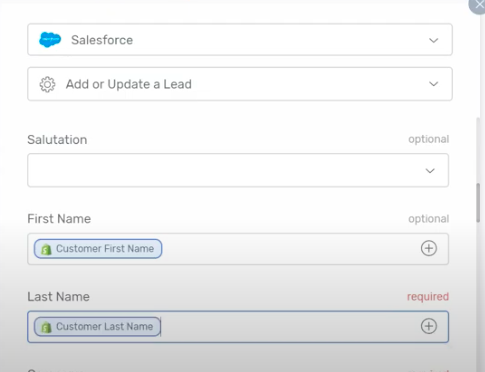The height and width of the screenshot is (372, 485).
Task: Click the optional label beside Salutation
Action: click(x=429, y=139)
